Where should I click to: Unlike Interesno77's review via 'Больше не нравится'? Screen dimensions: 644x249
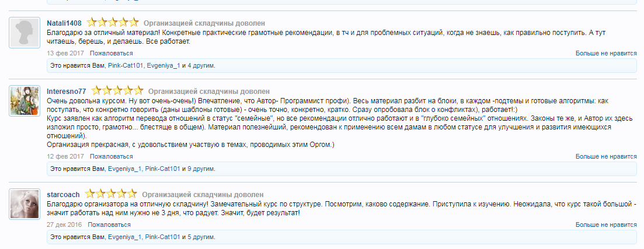click(606, 156)
